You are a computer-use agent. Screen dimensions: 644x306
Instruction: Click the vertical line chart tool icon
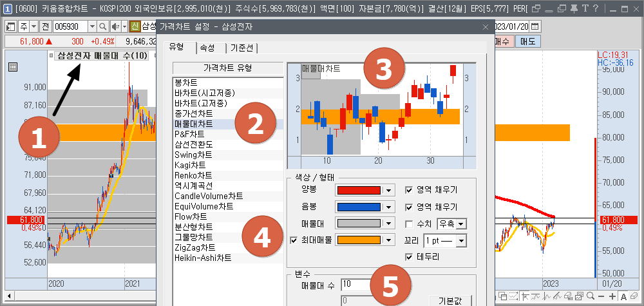(546, 296)
